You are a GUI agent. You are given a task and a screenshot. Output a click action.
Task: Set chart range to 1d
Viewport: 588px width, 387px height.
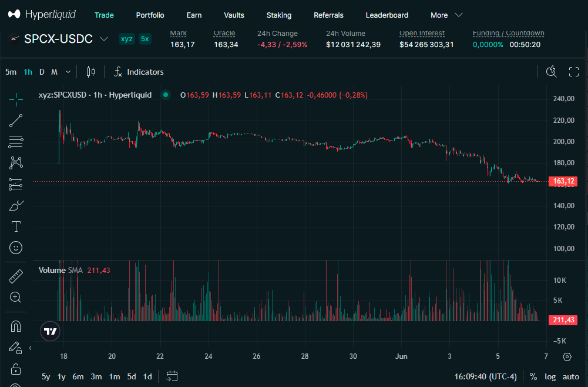coord(148,376)
